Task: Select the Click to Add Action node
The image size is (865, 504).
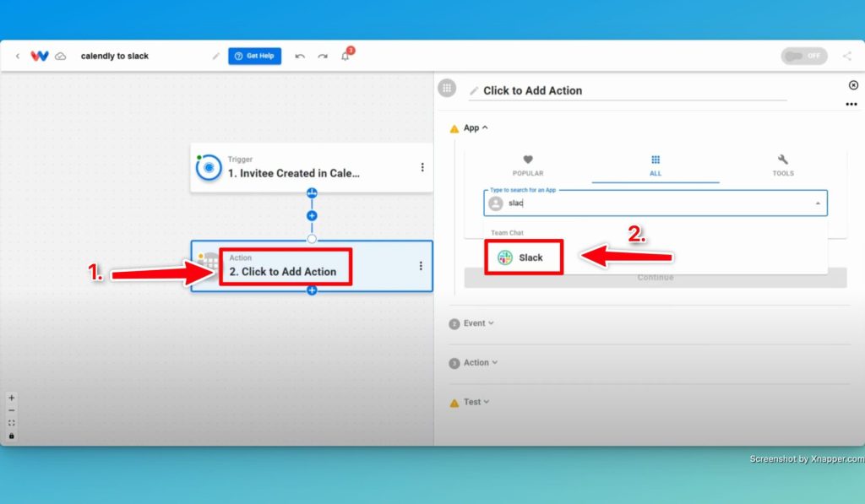Action: click(312, 266)
